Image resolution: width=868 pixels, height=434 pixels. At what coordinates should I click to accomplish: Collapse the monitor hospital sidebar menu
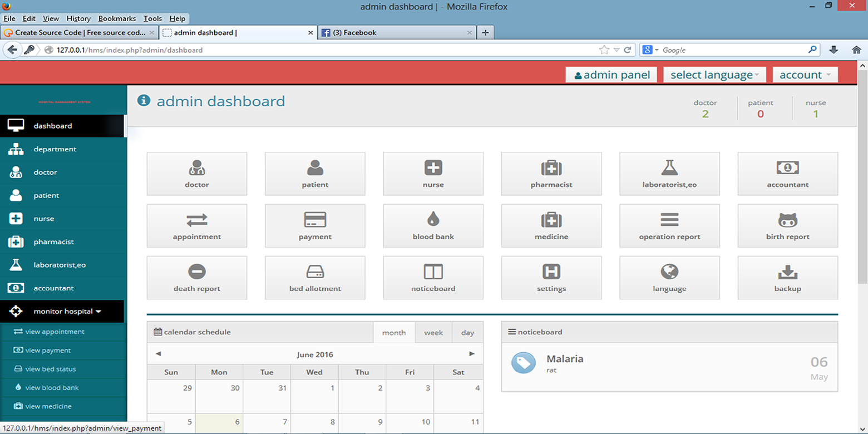click(x=67, y=312)
